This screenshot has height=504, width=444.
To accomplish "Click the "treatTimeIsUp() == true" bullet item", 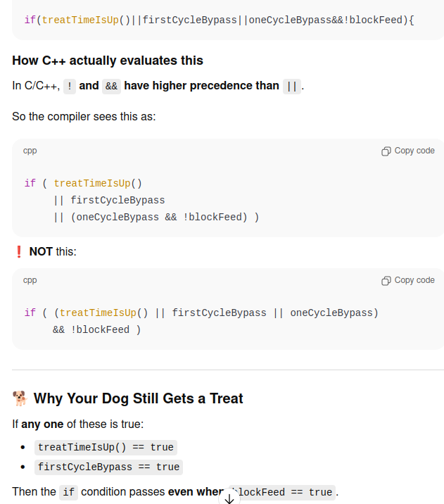I will click(x=106, y=447).
